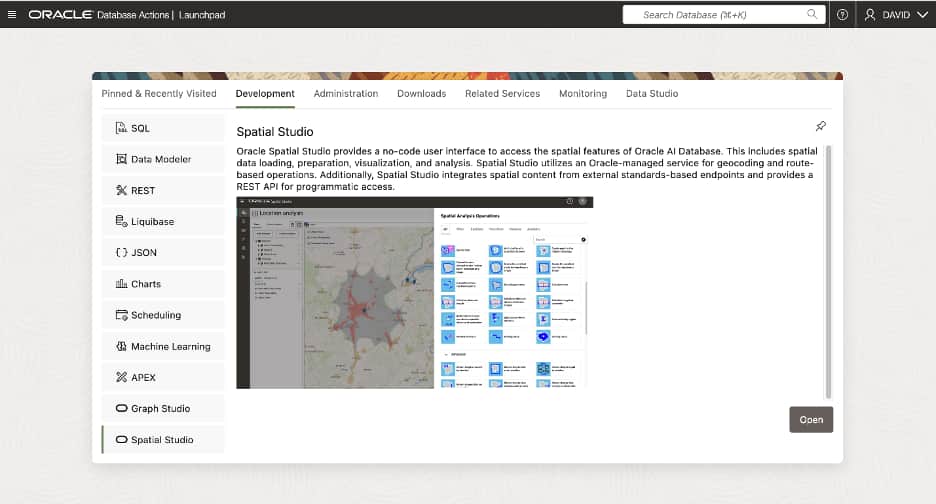Pick the Liquibase label in list
Image resolution: width=936 pixels, height=504 pixels.
153,222
